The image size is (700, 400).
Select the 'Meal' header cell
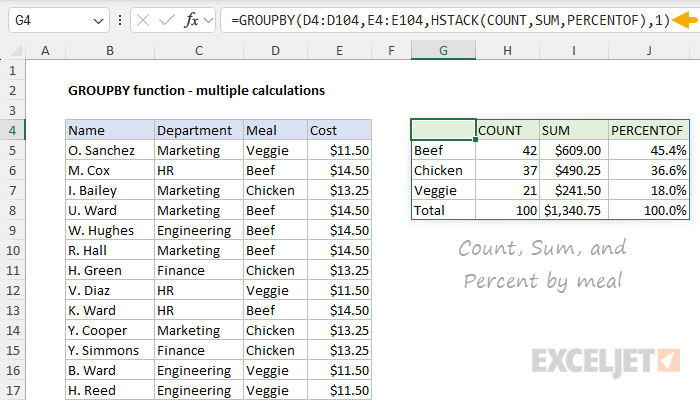click(275, 130)
